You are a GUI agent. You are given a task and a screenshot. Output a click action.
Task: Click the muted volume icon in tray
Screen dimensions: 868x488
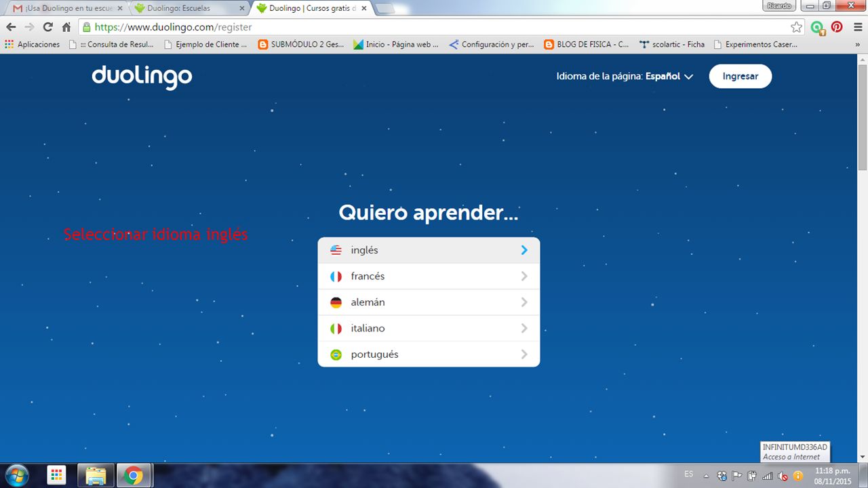click(x=783, y=476)
